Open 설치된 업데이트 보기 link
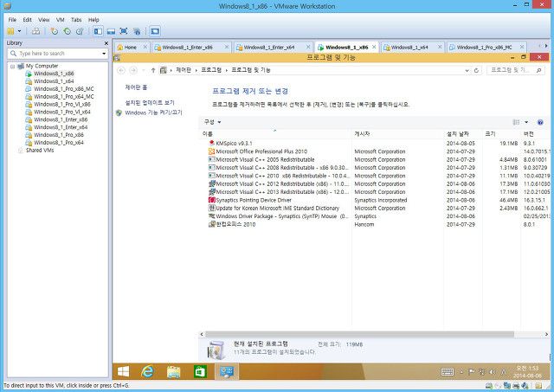 pos(150,103)
